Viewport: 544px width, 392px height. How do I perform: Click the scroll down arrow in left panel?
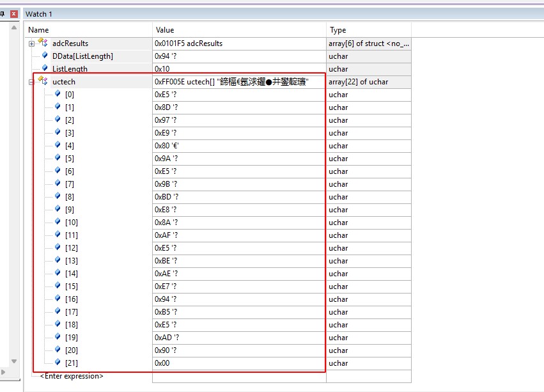15,361
